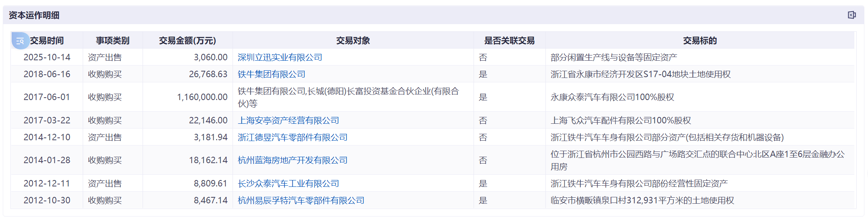Click the 交易对象 column header
Viewport: 868px width, 219px height.
point(353,41)
